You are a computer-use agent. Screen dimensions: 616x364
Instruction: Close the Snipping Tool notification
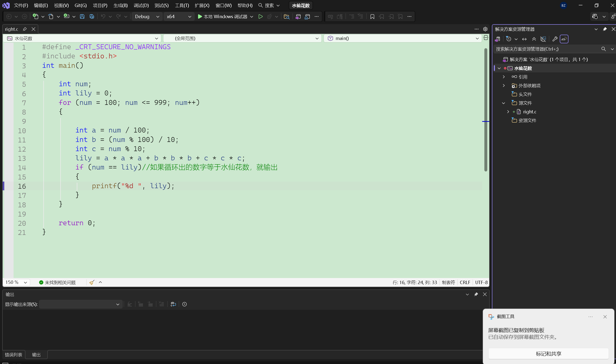tap(605, 317)
